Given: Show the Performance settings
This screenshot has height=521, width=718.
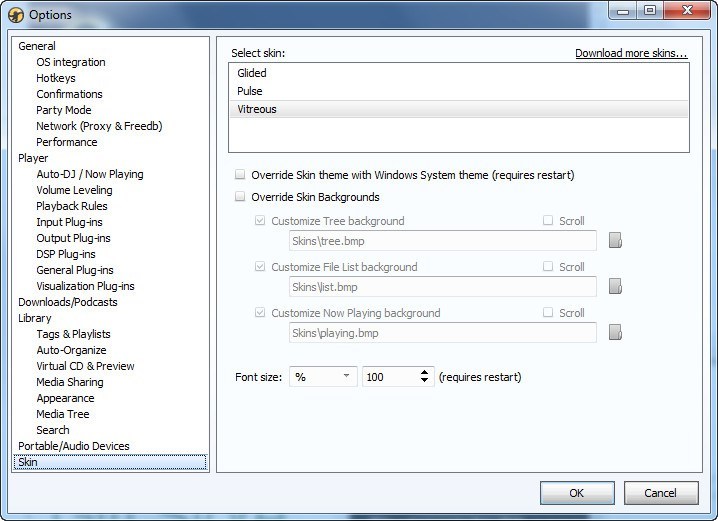Looking at the screenshot, I should coord(66,142).
